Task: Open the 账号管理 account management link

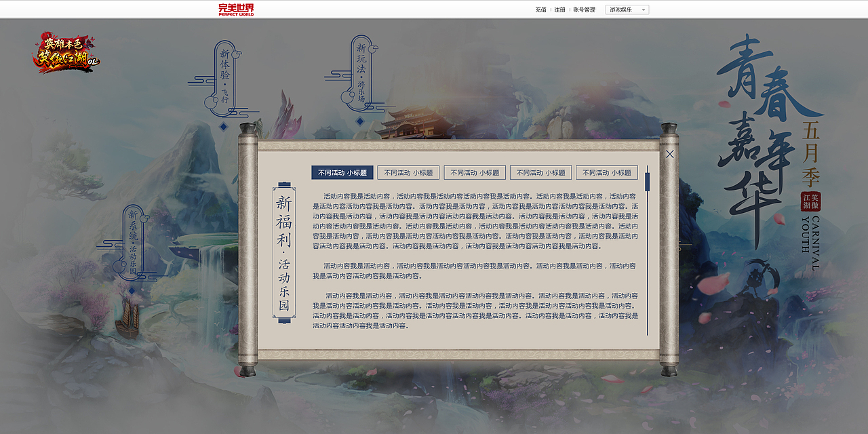Action: pyautogui.click(x=584, y=9)
